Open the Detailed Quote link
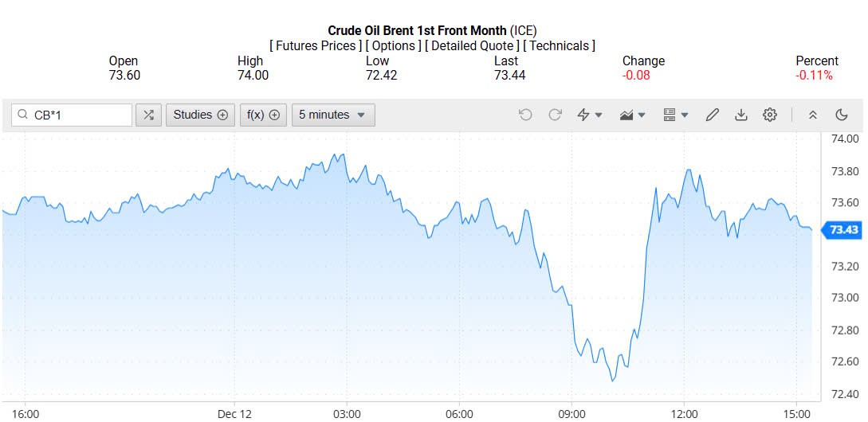The image size is (868, 422). pyautogui.click(x=472, y=45)
